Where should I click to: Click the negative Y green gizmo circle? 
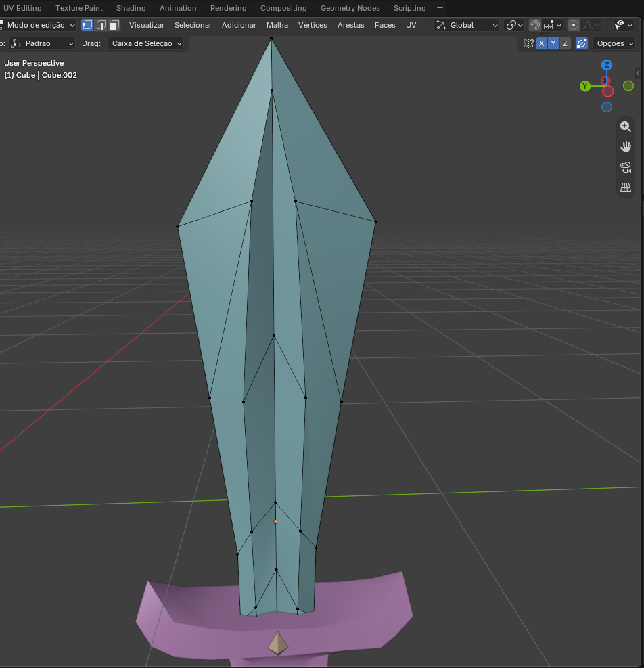[x=628, y=86]
